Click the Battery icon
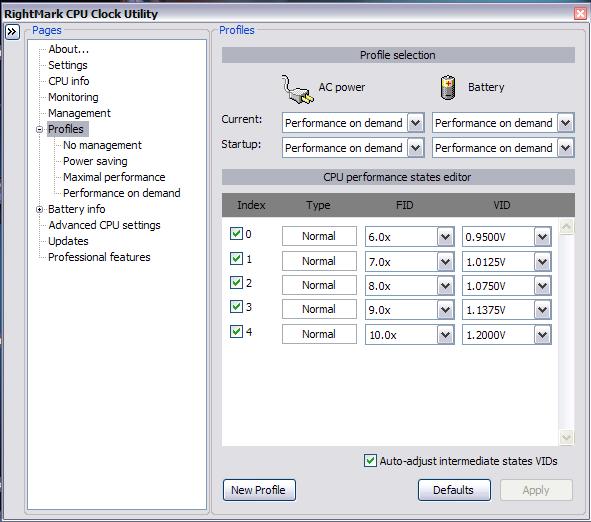Viewport: 591px width, 522px height. [448, 88]
